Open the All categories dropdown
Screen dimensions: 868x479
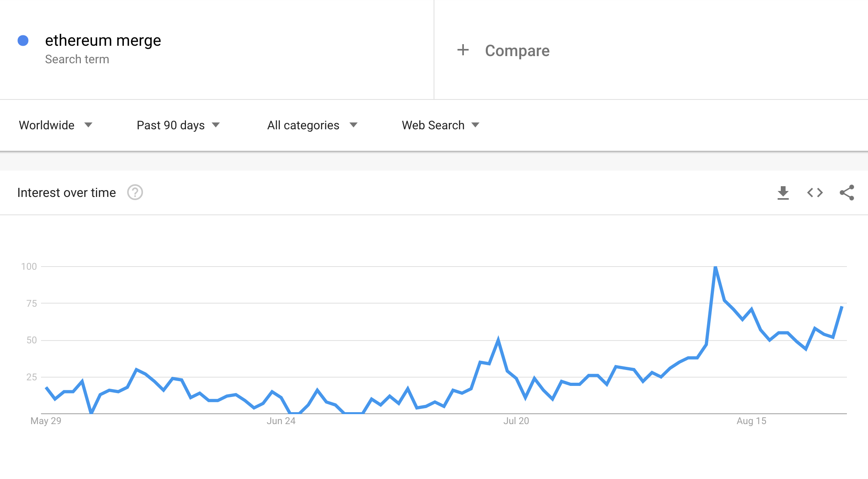pos(312,125)
